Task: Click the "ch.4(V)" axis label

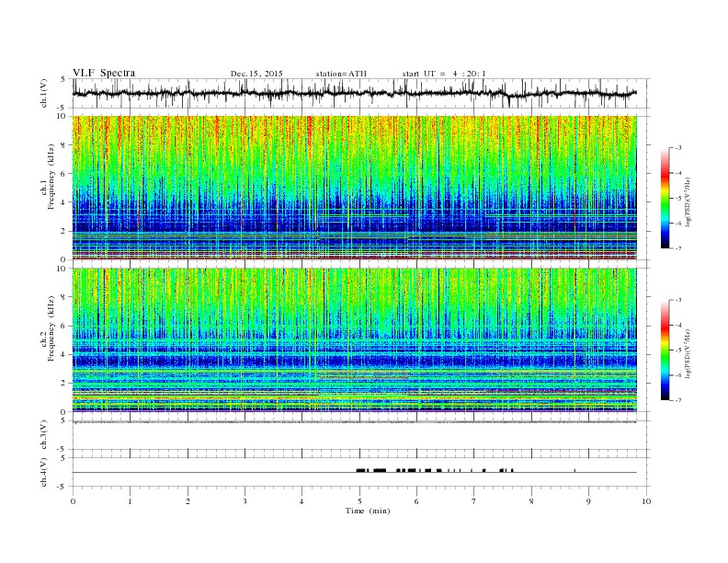Action: tap(44, 472)
